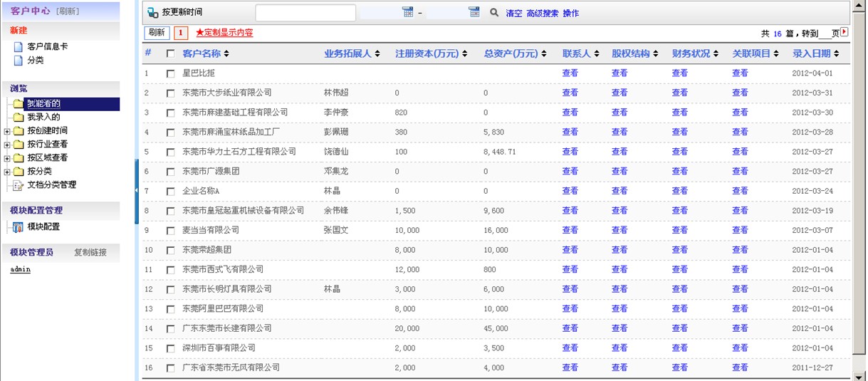Open ★定制显示内容 link
The height and width of the screenshot is (381, 868).
(224, 33)
